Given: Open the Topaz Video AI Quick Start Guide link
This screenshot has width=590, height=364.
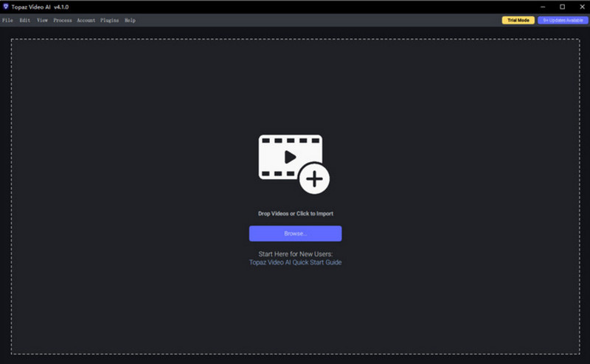Looking at the screenshot, I should [295, 262].
